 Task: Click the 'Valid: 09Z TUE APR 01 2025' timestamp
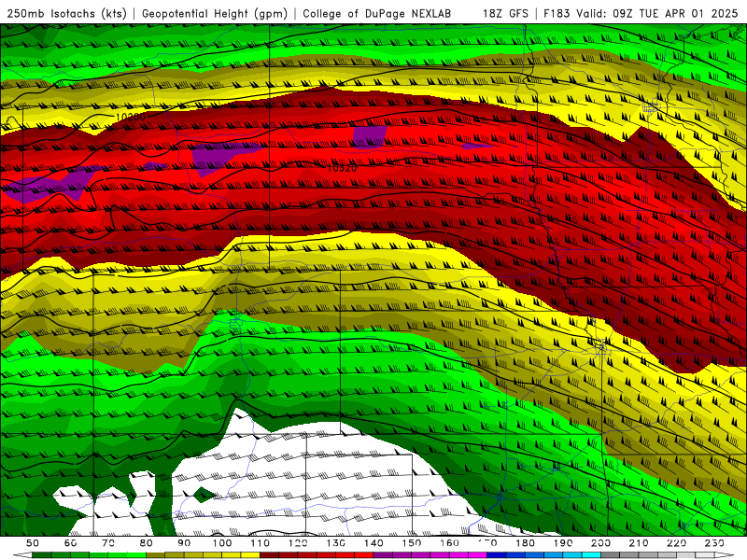tap(657, 13)
